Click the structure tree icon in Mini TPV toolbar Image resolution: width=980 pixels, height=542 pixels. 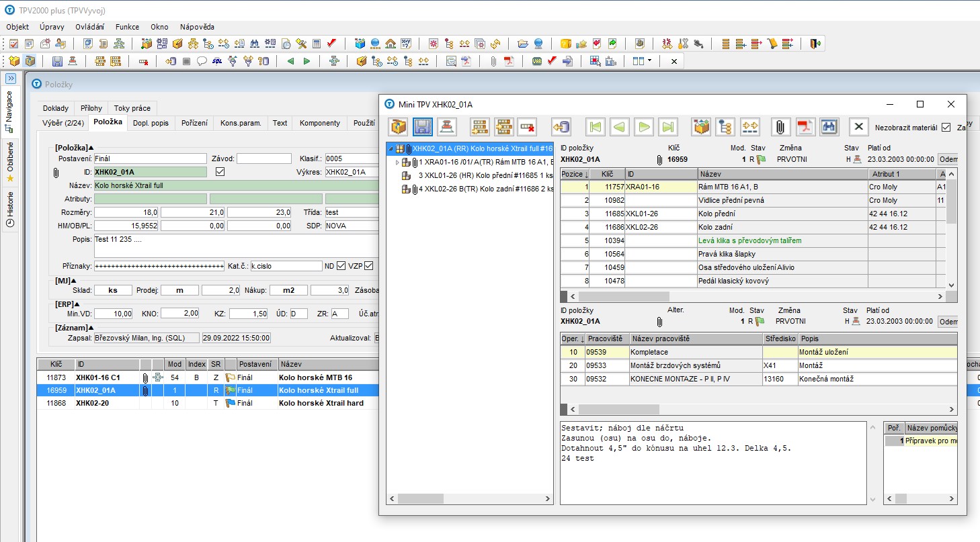726,127
